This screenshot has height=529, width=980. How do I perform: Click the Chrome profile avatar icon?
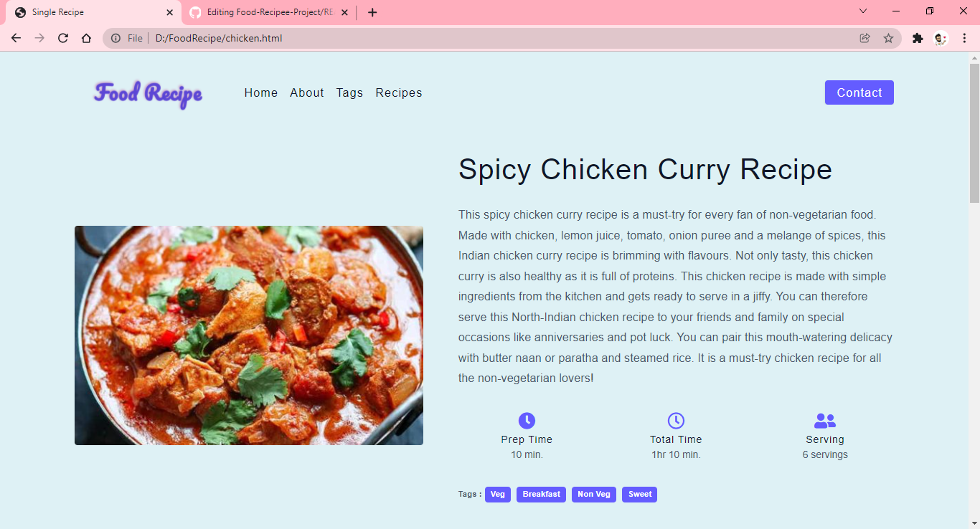pyautogui.click(x=940, y=38)
